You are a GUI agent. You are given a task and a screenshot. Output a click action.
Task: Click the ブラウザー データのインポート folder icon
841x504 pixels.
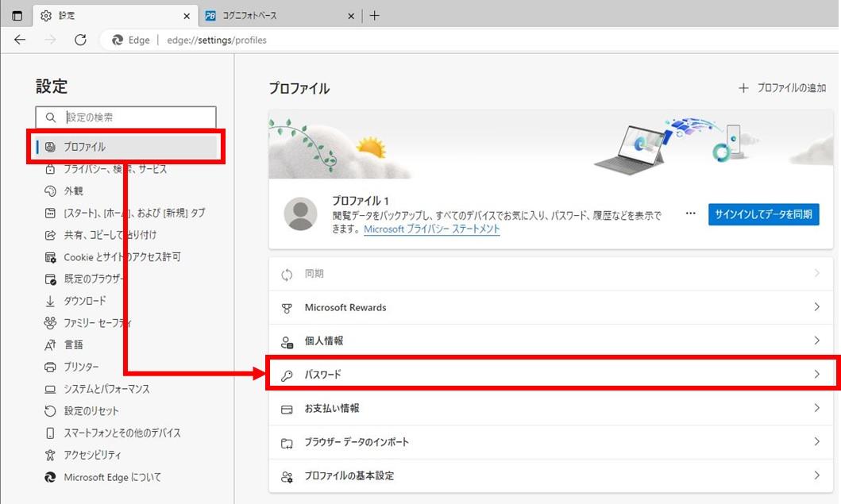pos(287,442)
